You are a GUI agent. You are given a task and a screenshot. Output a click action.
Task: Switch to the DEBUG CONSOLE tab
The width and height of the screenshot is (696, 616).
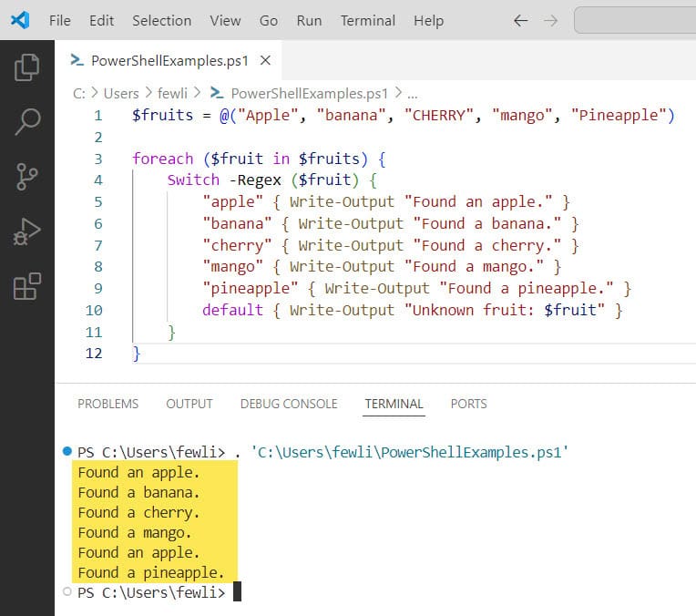tap(289, 404)
